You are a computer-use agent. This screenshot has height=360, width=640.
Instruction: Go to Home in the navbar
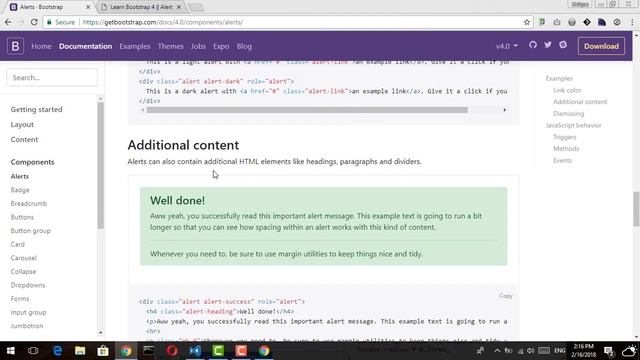pyautogui.click(x=41, y=46)
